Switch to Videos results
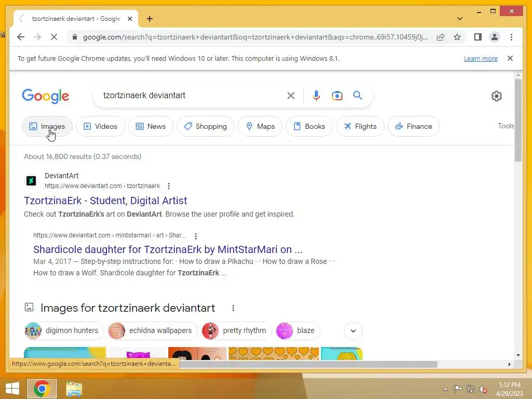 tap(100, 126)
